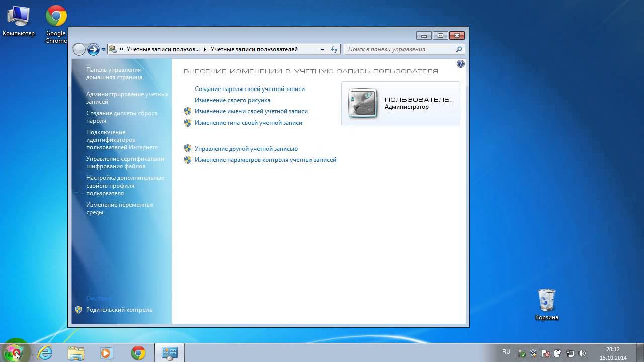Screen dimensions: 644x362
Task: Go to Панель управления домашняя страница
Action: [x=116, y=73]
